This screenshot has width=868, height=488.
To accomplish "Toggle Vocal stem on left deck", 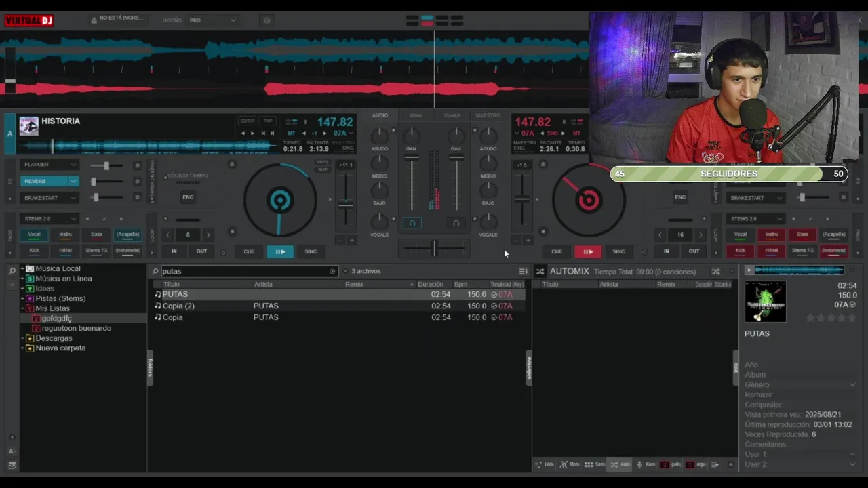I will 34,235.
